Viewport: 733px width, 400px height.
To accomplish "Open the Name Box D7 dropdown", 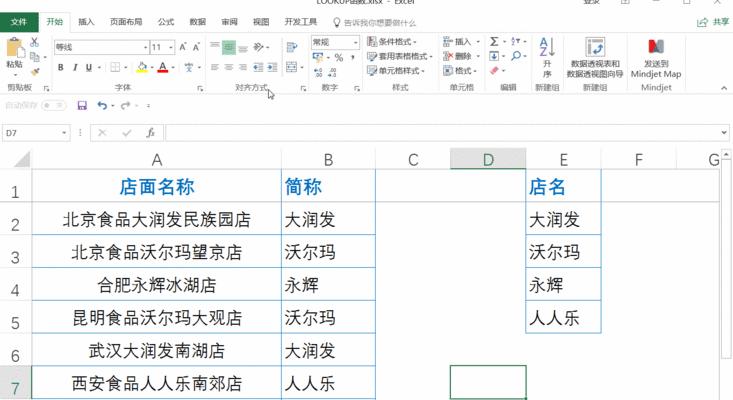I will (64, 133).
